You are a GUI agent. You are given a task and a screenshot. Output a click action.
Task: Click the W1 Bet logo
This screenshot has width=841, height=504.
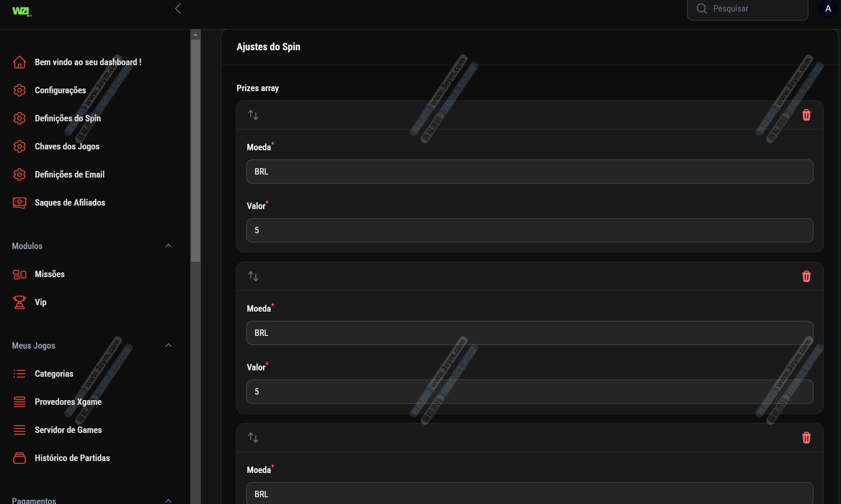coord(22,11)
